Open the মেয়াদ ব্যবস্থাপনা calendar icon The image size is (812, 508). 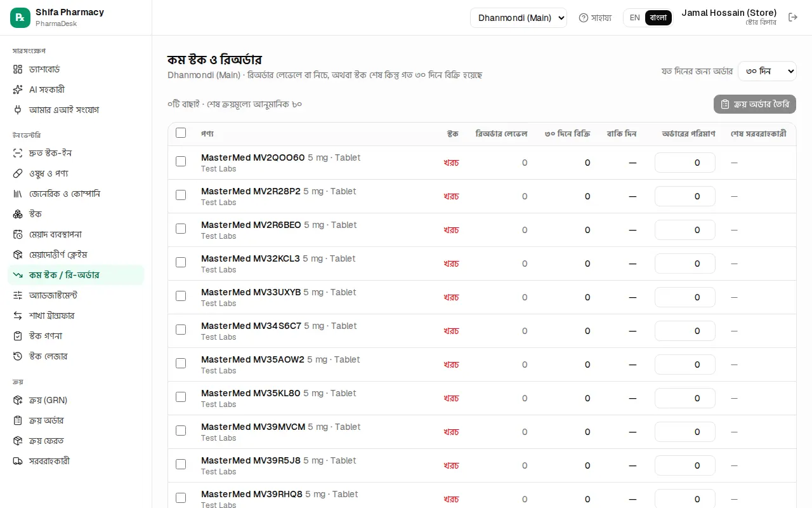pos(18,234)
